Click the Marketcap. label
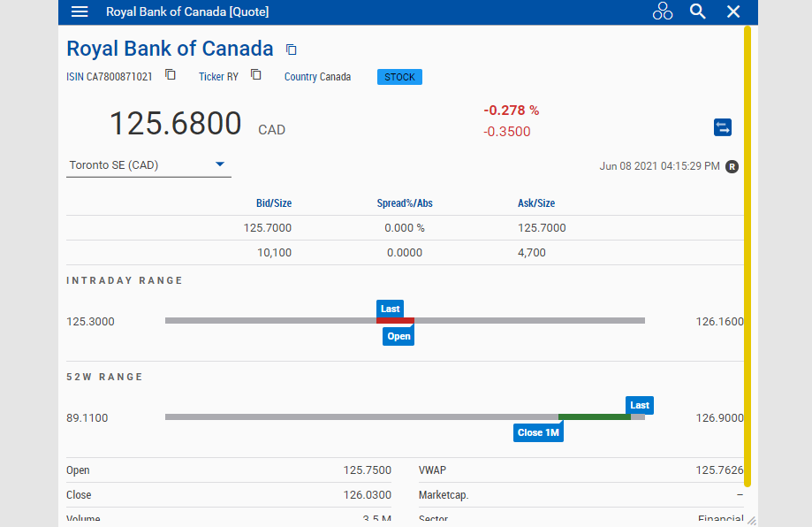Screen dimensions: 812x527 click(444, 495)
